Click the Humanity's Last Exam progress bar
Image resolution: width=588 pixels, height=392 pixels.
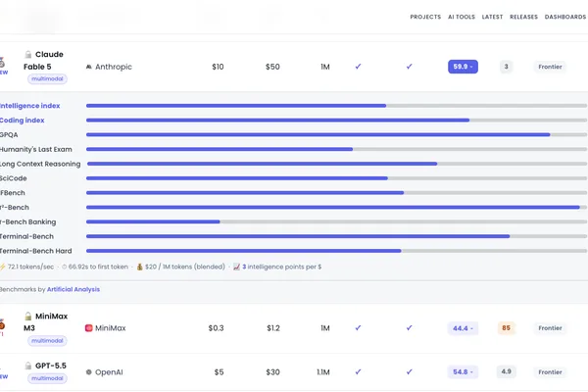[x=336, y=149]
